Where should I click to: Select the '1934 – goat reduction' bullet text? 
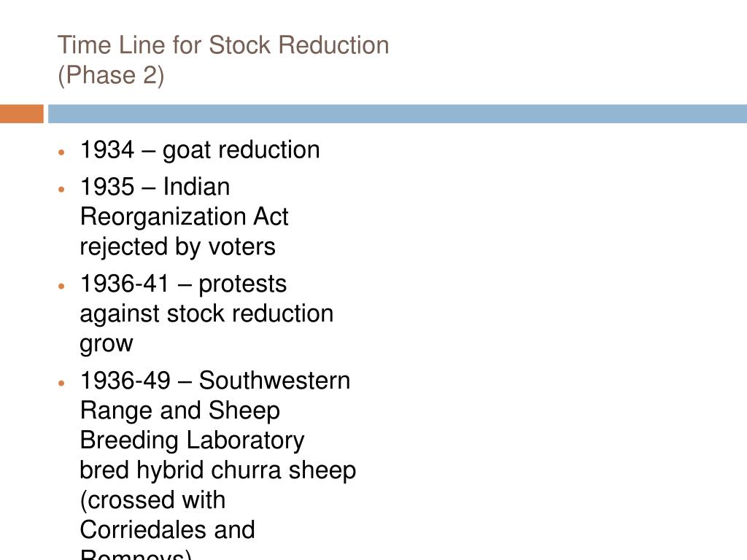[x=200, y=150]
